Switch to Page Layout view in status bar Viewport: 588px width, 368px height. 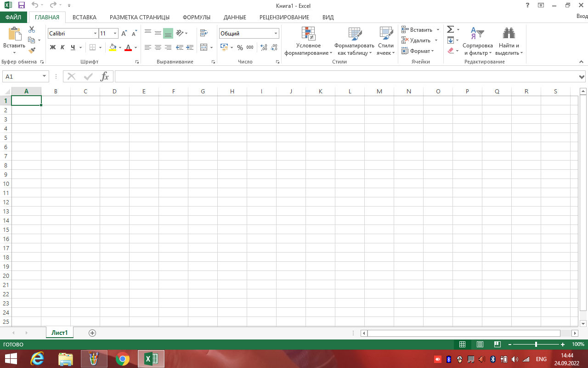(x=480, y=345)
